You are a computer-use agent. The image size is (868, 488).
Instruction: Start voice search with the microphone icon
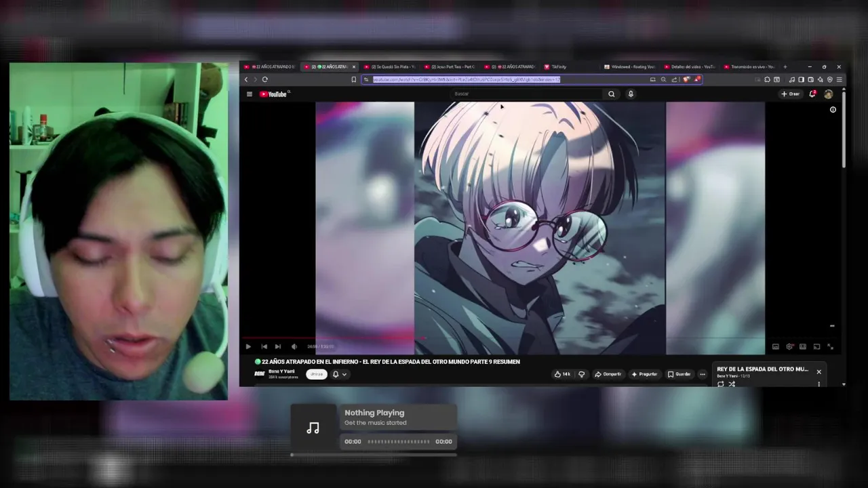(631, 94)
